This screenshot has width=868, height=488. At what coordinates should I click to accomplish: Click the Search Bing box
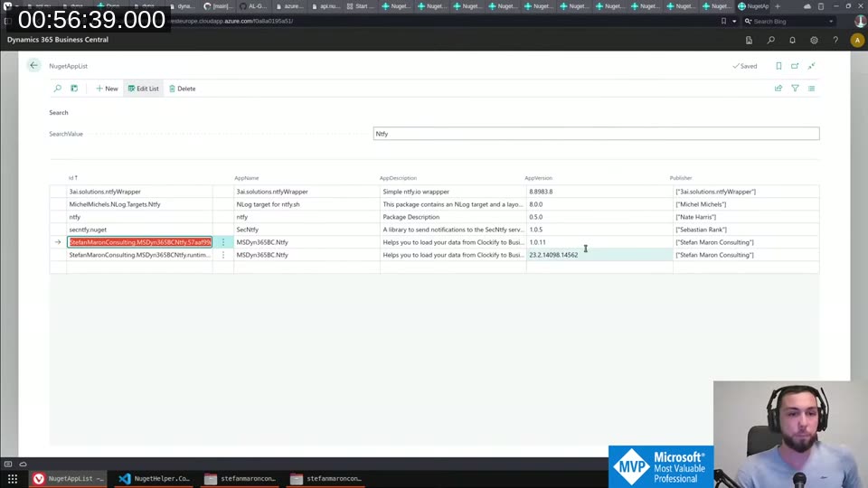(788, 21)
